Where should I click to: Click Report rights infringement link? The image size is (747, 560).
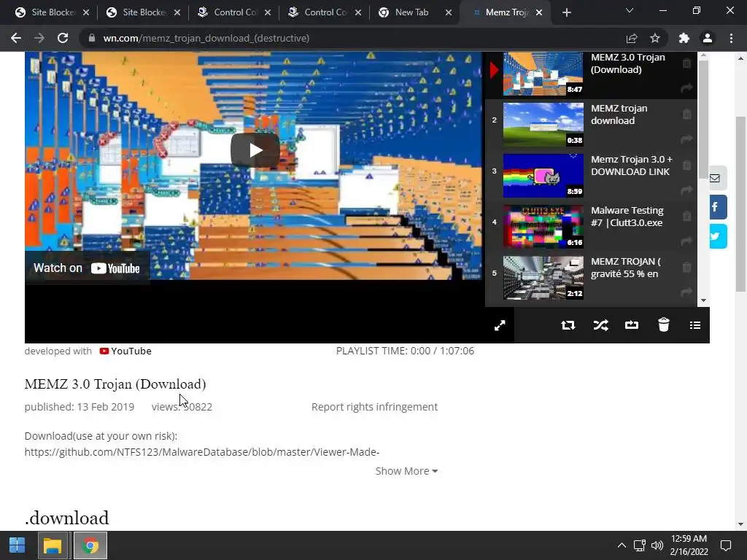point(374,407)
